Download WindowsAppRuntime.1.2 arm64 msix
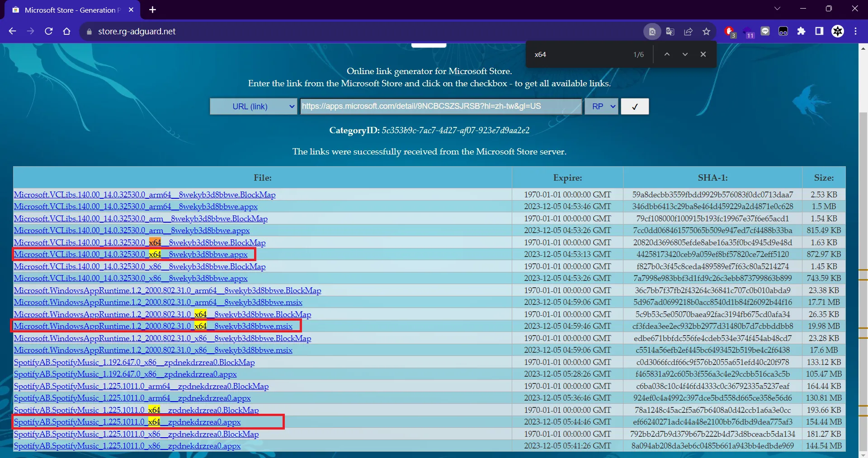Image resolution: width=868 pixels, height=458 pixels. pos(158,302)
